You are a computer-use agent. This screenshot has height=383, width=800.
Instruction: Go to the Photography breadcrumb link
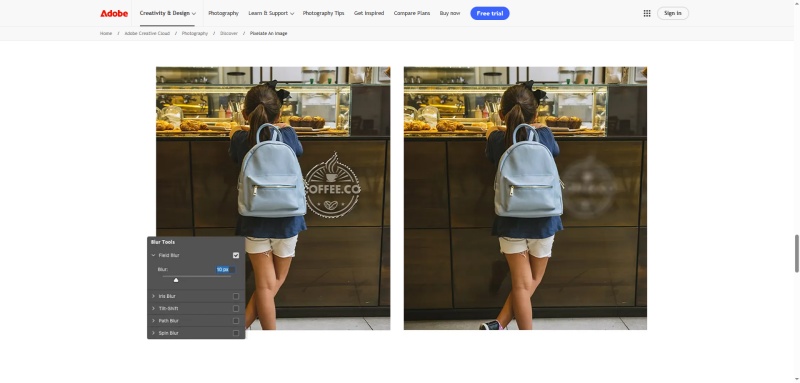[x=195, y=33]
